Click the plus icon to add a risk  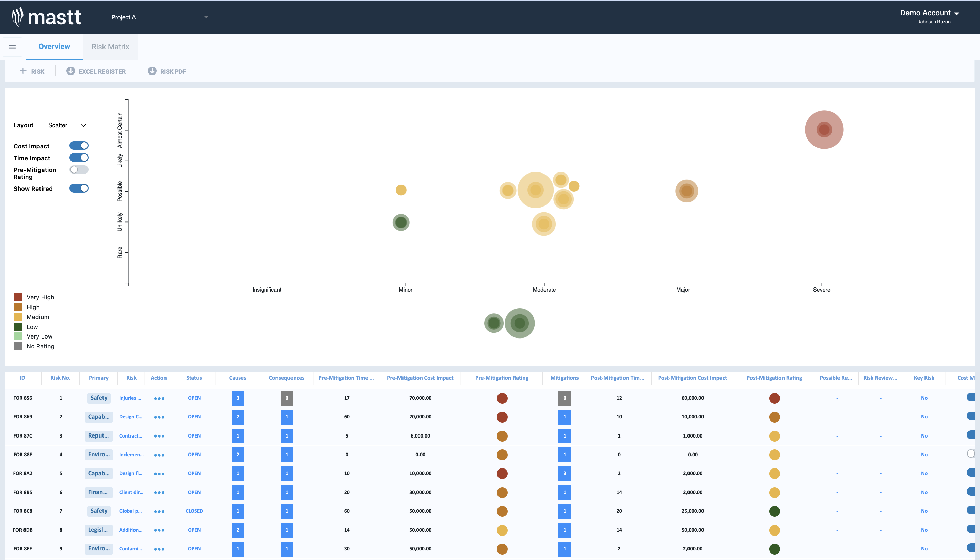(x=23, y=71)
